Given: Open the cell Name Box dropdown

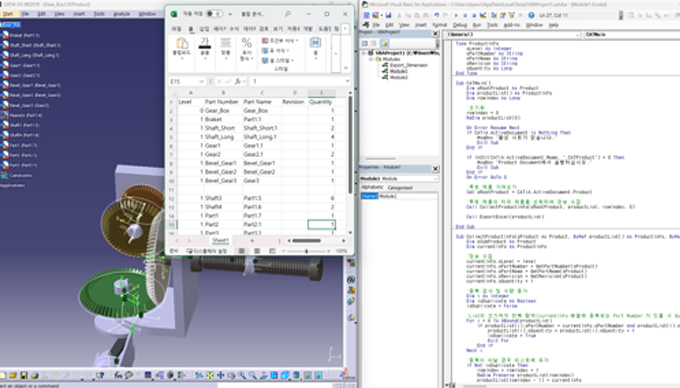Looking at the screenshot, I should click(201, 81).
